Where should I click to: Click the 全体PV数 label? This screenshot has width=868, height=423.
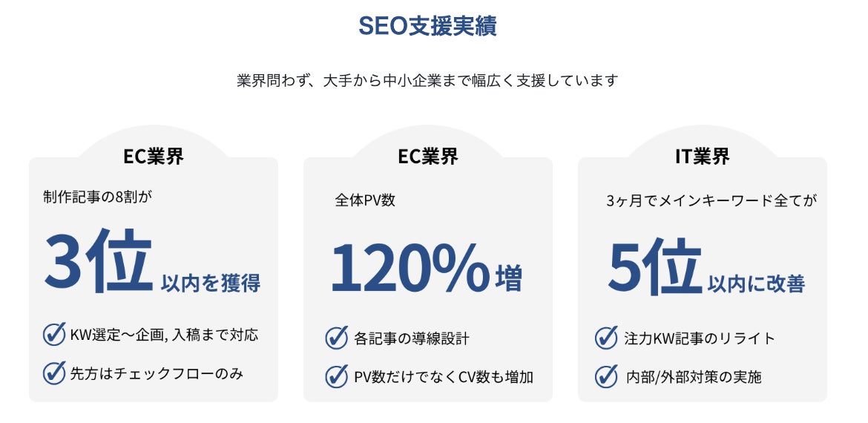[365, 200]
